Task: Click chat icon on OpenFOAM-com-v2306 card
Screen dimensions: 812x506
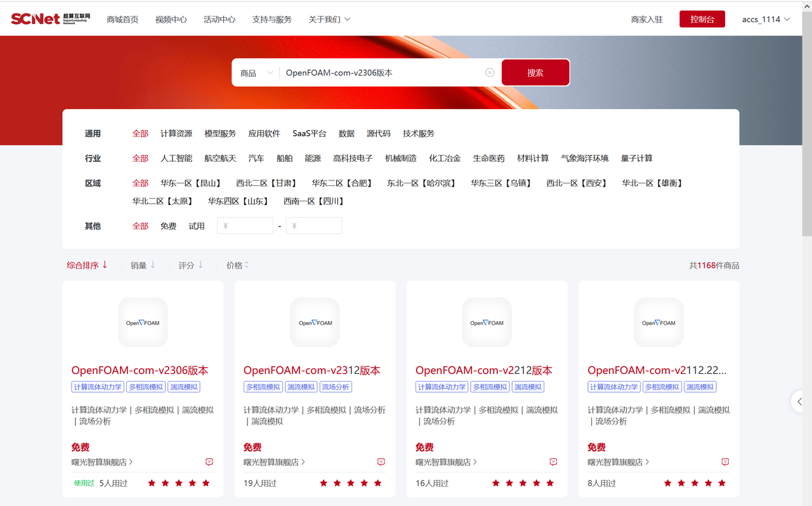Action: 209,462
